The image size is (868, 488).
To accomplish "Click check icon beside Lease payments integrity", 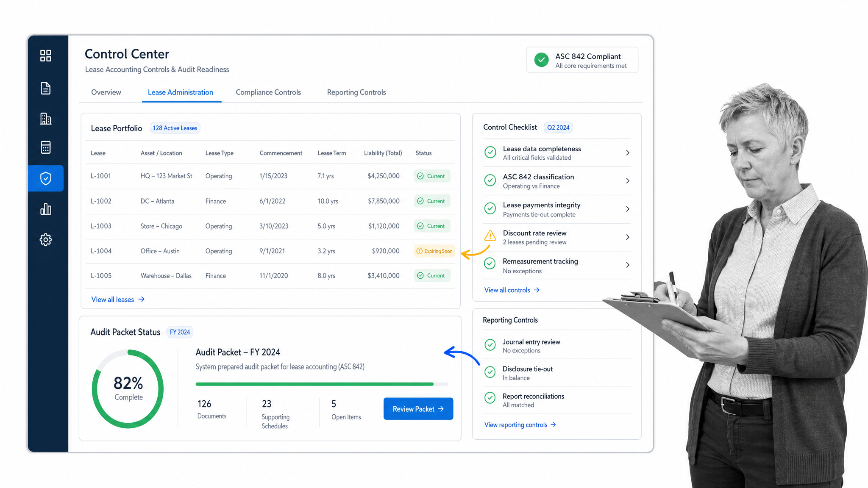I will pos(490,209).
